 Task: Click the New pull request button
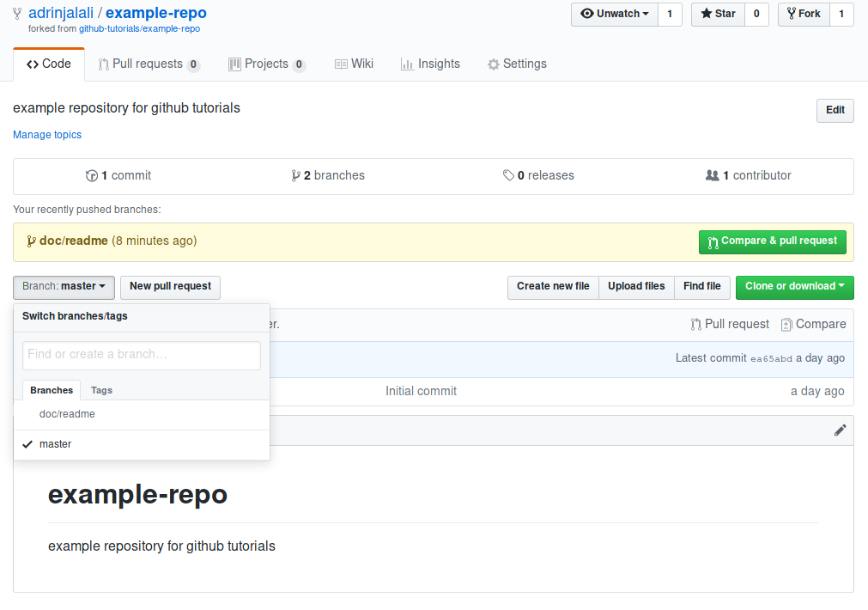pos(171,287)
